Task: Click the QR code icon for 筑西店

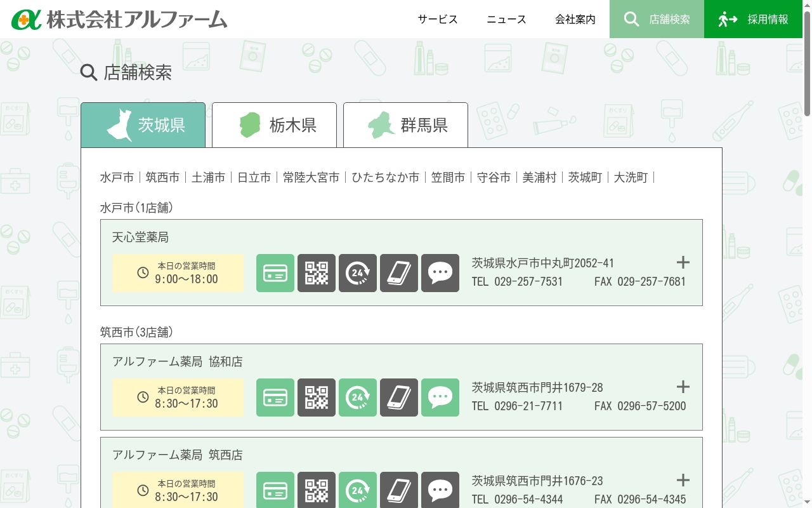Action: [x=317, y=490]
